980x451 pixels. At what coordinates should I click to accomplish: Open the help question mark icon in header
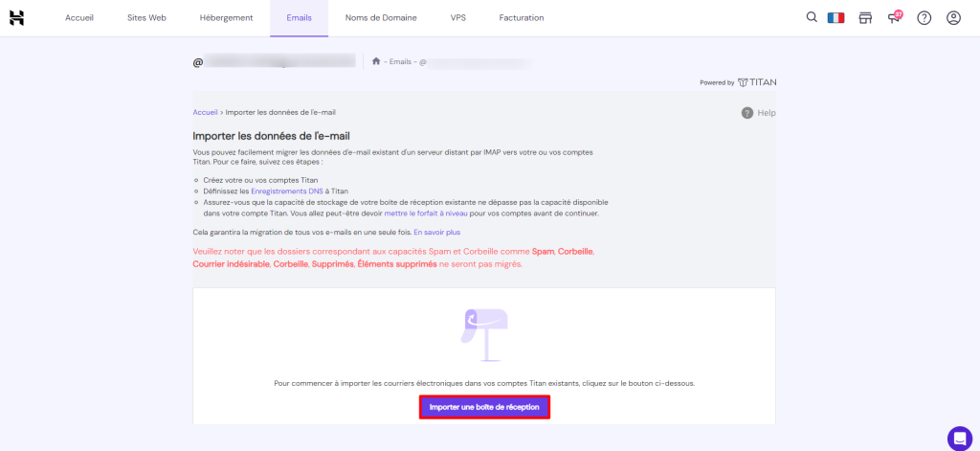click(x=924, y=18)
